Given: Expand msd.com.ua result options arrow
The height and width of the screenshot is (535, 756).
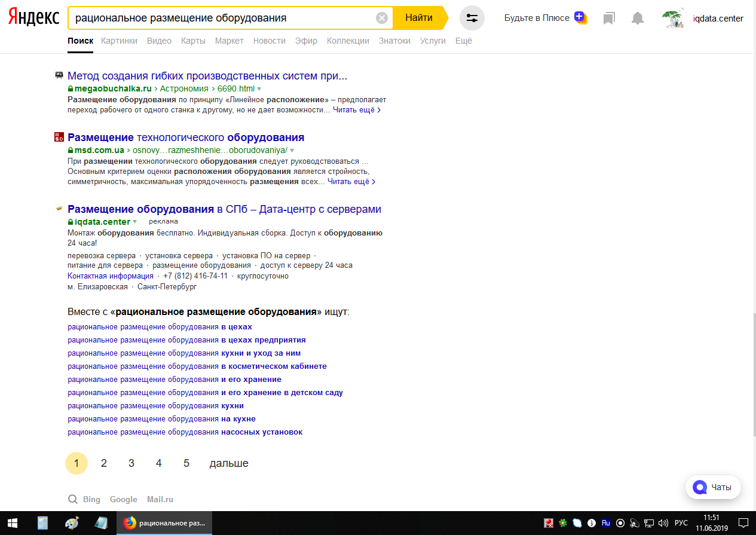Looking at the screenshot, I should click(x=292, y=151).
